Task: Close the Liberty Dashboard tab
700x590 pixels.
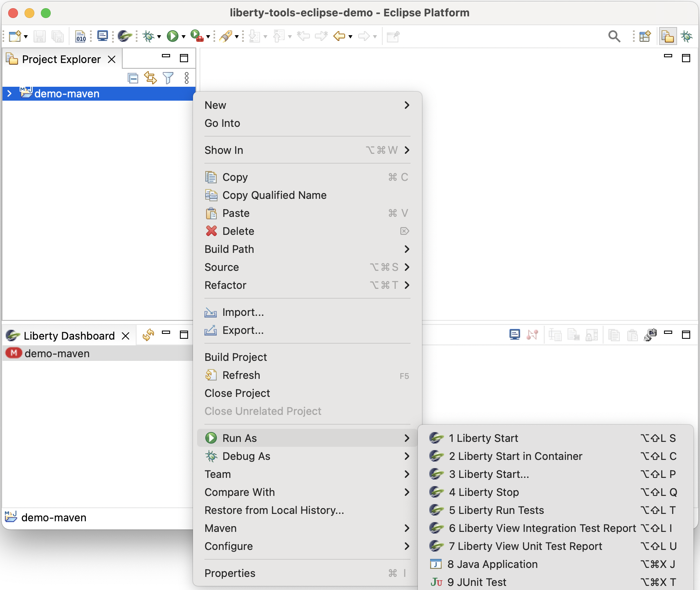Action: [126, 336]
